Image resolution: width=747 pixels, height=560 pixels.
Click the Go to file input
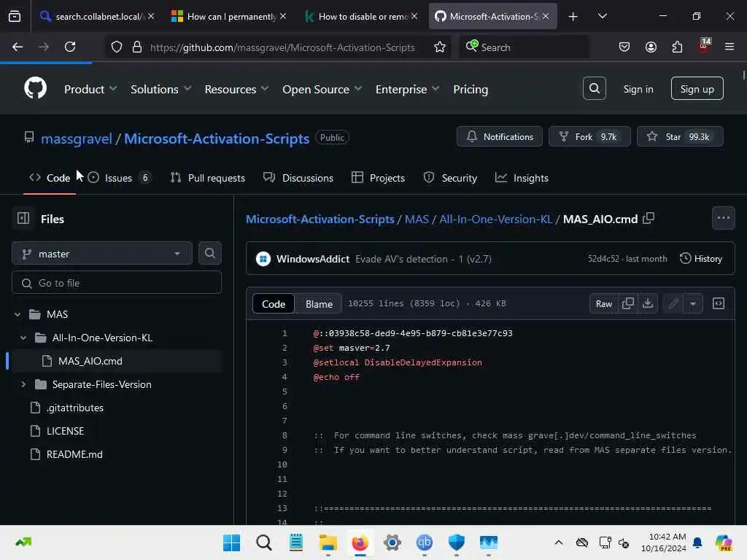click(x=117, y=283)
